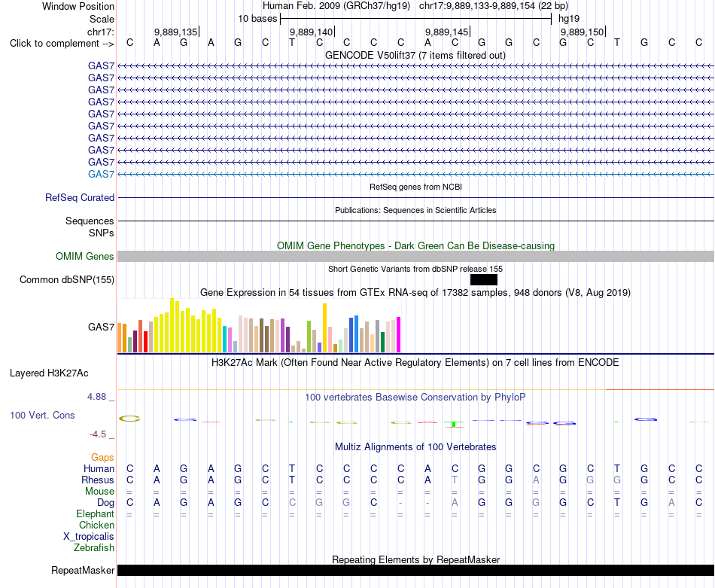Click the Zebrafish species alignment label

tap(94, 547)
